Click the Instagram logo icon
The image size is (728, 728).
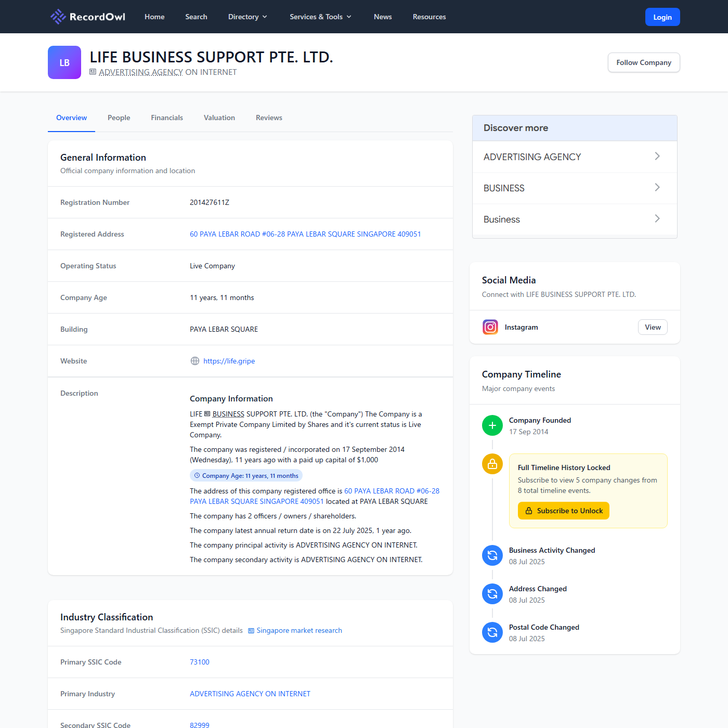(x=490, y=327)
